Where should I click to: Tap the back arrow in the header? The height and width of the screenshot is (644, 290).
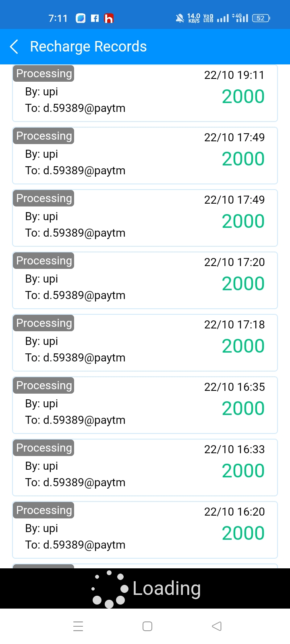(x=14, y=47)
